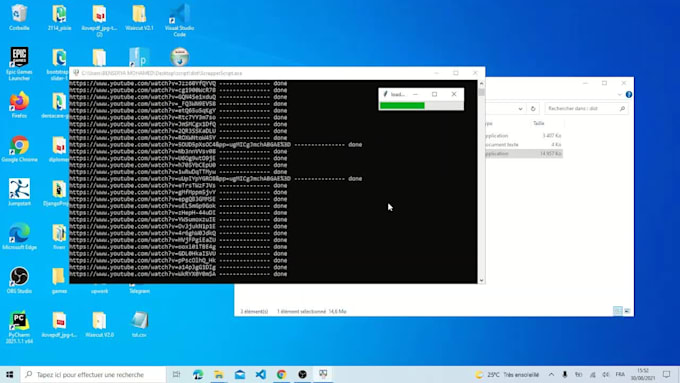Expand the Explorer ribbon chevron
680x383 pixels.
pyautogui.click(x=619, y=95)
